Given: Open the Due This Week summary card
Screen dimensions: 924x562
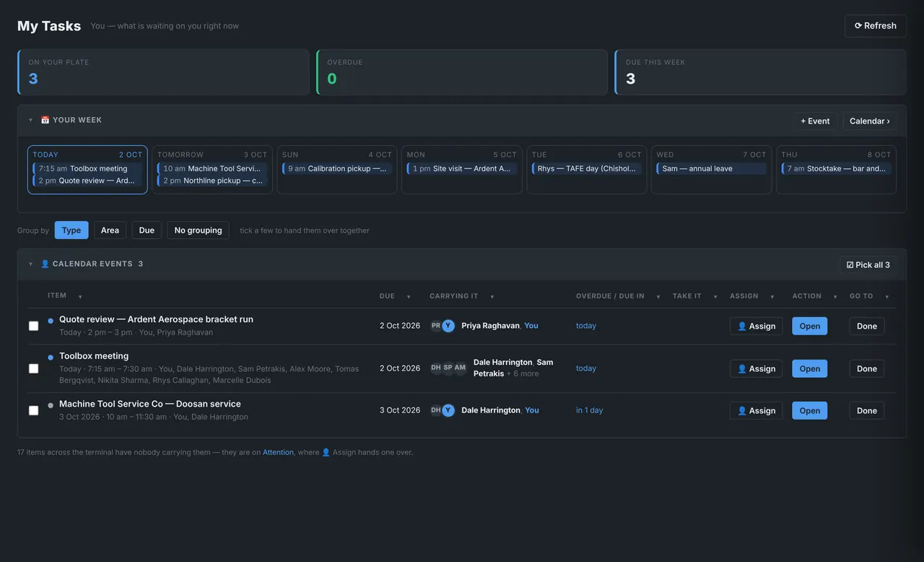Looking at the screenshot, I should pos(760,72).
